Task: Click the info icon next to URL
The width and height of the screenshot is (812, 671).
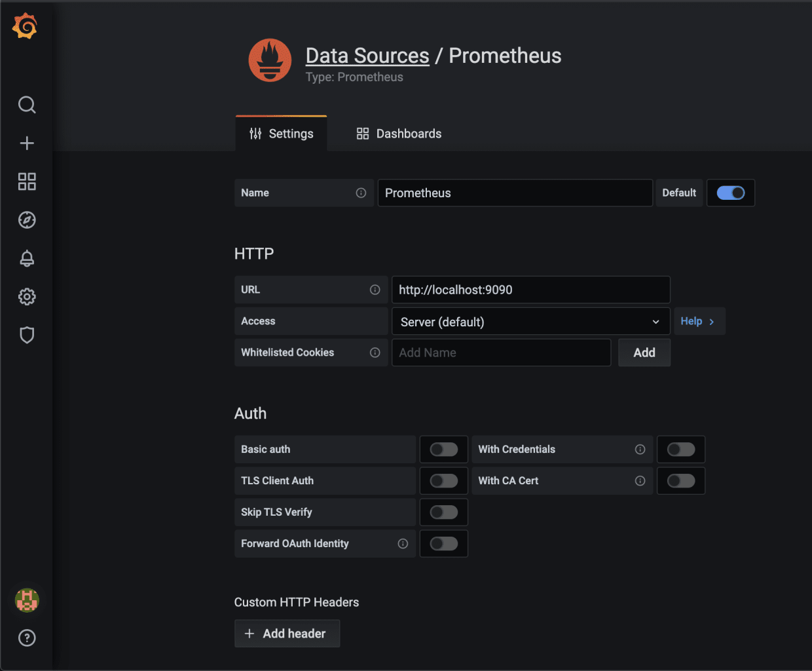Action: click(375, 290)
